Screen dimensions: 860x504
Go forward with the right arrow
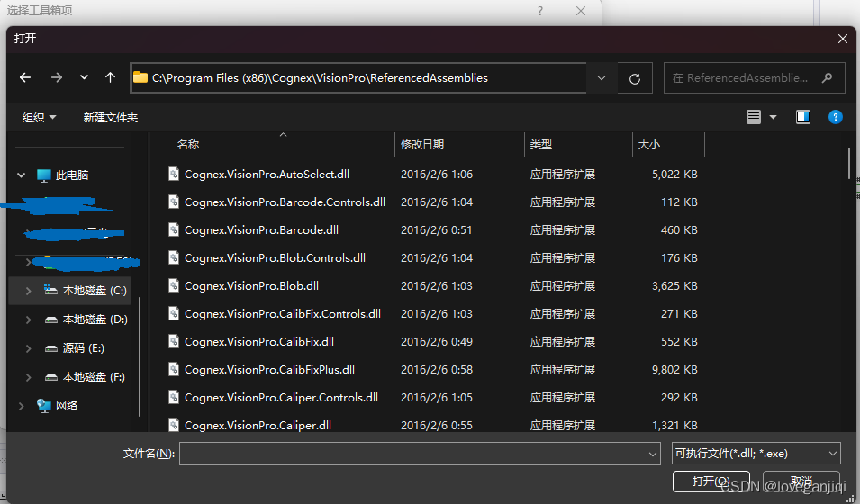click(x=57, y=78)
